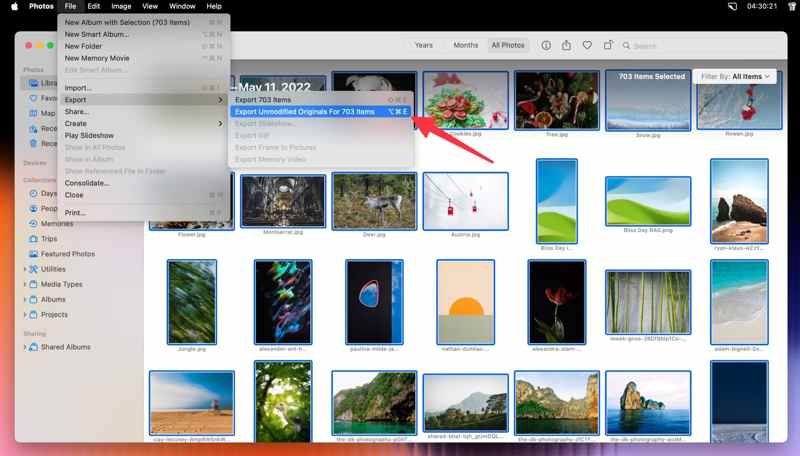Select the Deer.jpg thumbnail
Screen dimensions: 800x456
(x=374, y=201)
